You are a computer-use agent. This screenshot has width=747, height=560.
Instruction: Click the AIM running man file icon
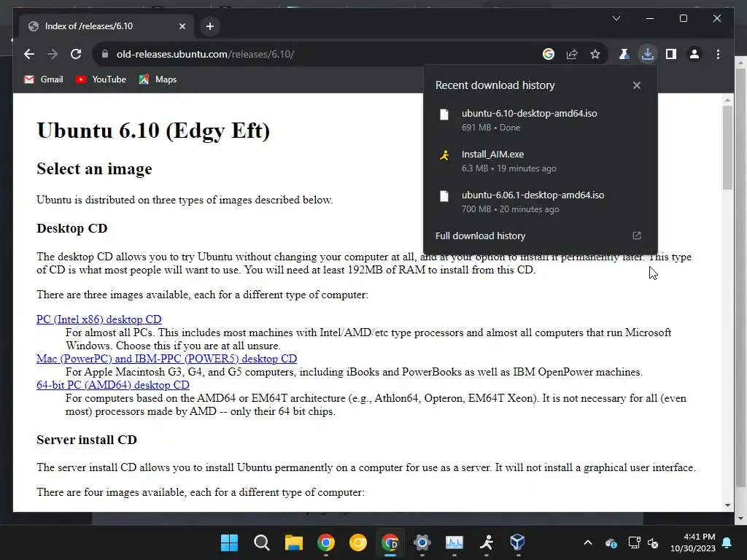coord(444,155)
